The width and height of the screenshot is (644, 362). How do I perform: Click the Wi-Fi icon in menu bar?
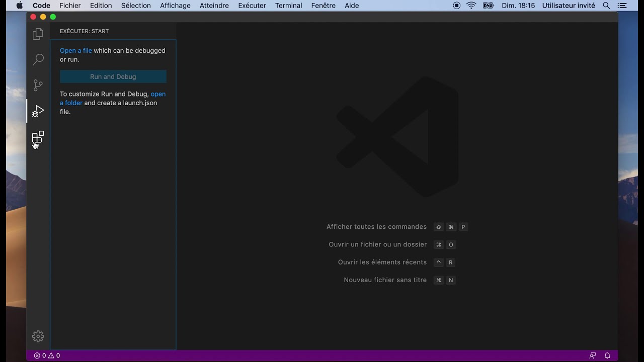471,6
